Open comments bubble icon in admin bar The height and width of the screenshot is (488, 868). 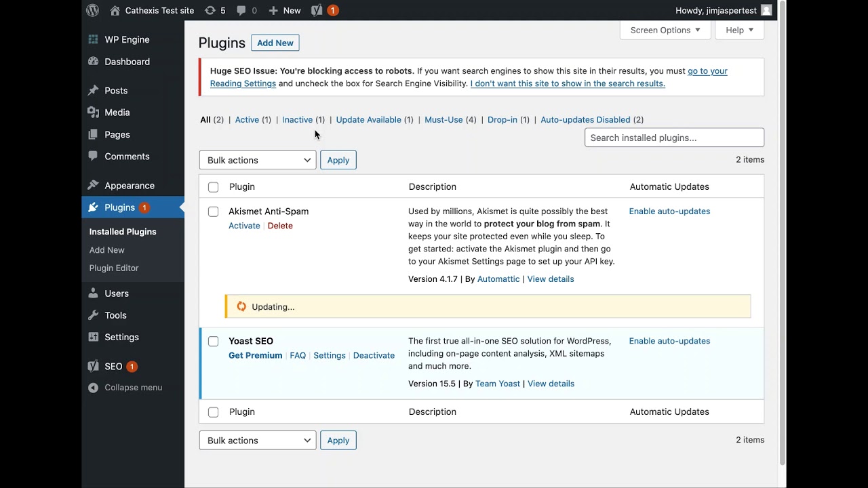pos(241,10)
